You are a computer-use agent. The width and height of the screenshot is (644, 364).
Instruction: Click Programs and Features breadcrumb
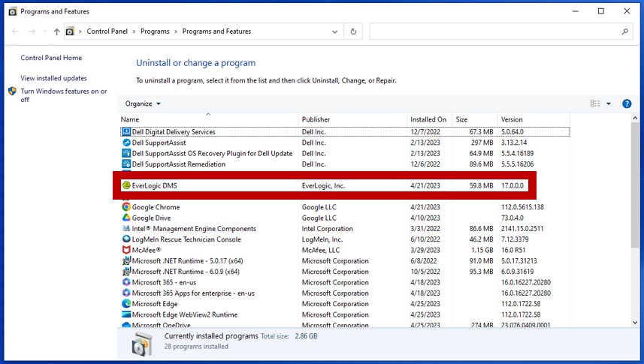pos(216,32)
